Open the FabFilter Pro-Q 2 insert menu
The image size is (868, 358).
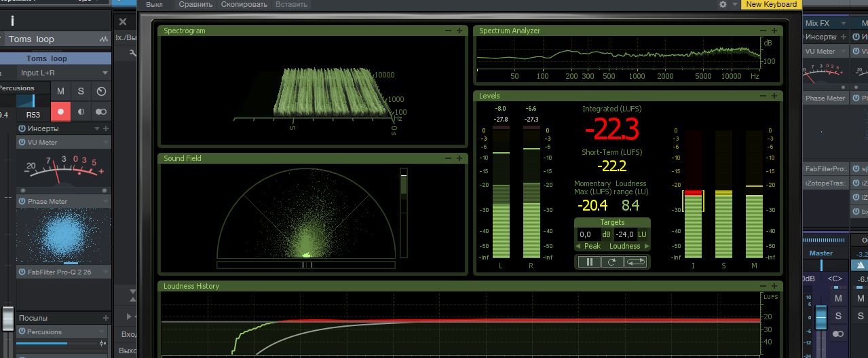(105, 272)
